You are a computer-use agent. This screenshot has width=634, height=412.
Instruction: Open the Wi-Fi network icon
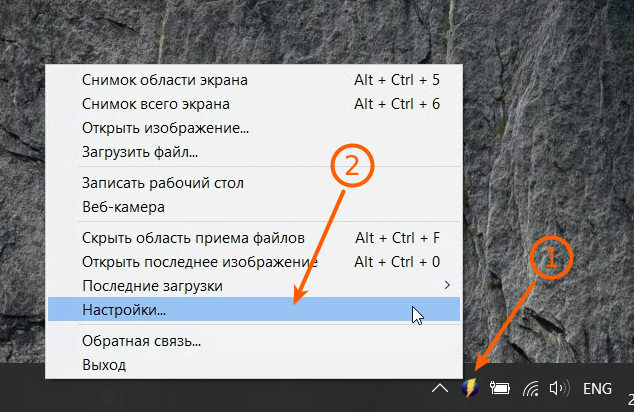pos(531,388)
